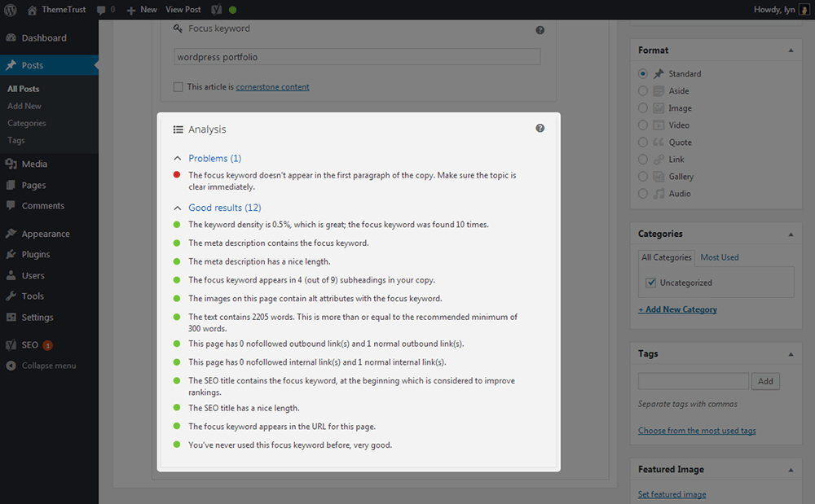Screen dimensions: 815x504
Task: Click the WordPress logo in admin bar
Action: (11, 10)
